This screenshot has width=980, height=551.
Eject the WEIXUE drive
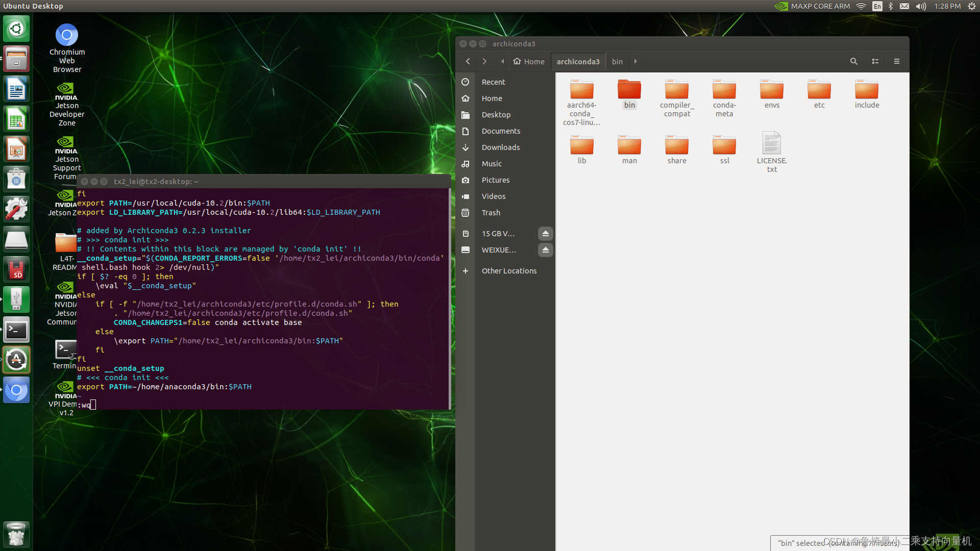point(545,250)
